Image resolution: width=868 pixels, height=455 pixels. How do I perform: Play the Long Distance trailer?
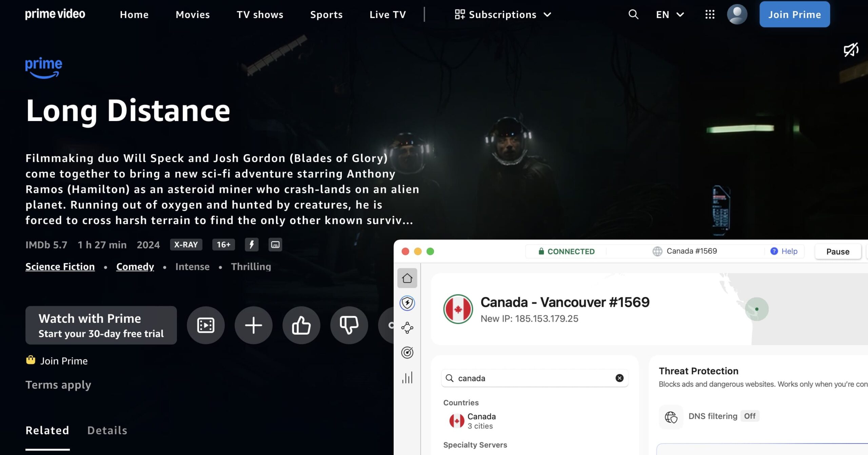(x=205, y=325)
